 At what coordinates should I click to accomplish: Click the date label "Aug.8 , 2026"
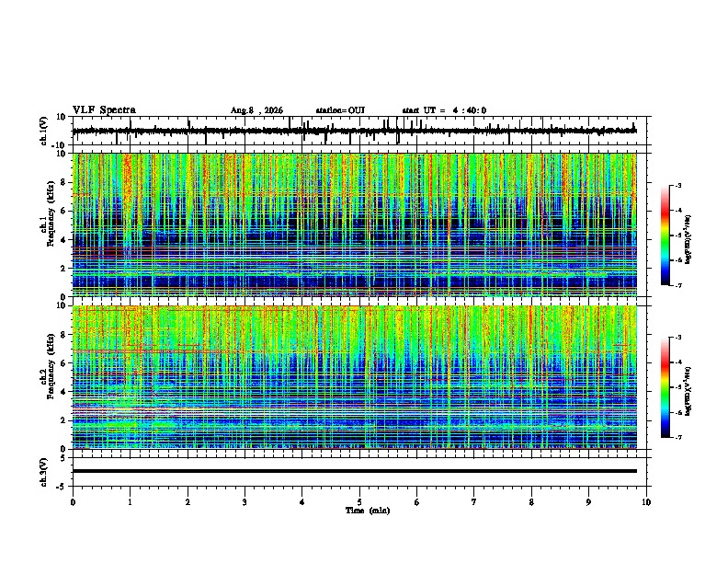pyautogui.click(x=256, y=110)
